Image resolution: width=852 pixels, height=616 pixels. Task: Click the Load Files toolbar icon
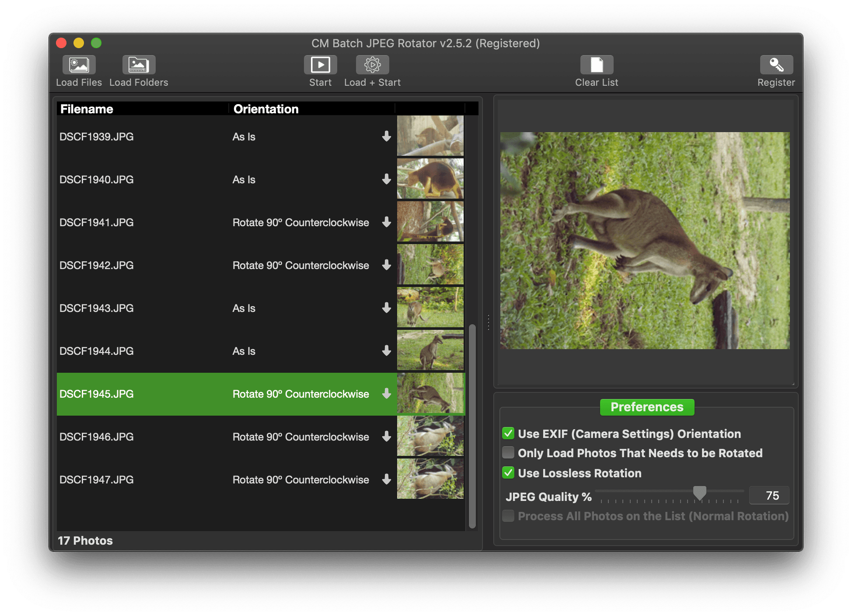[x=79, y=65]
